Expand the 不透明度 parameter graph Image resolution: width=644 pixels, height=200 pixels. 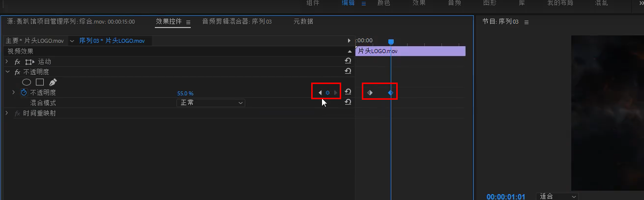tap(14, 92)
